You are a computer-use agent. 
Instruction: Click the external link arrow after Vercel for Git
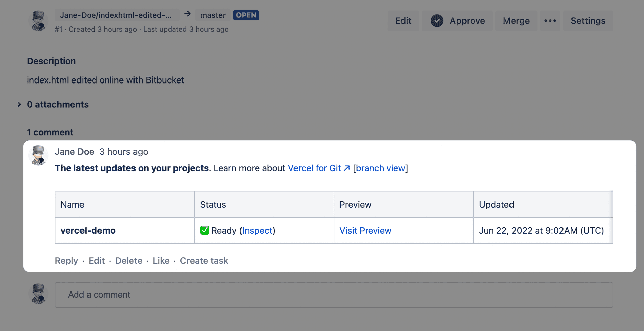(x=347, y=168)
